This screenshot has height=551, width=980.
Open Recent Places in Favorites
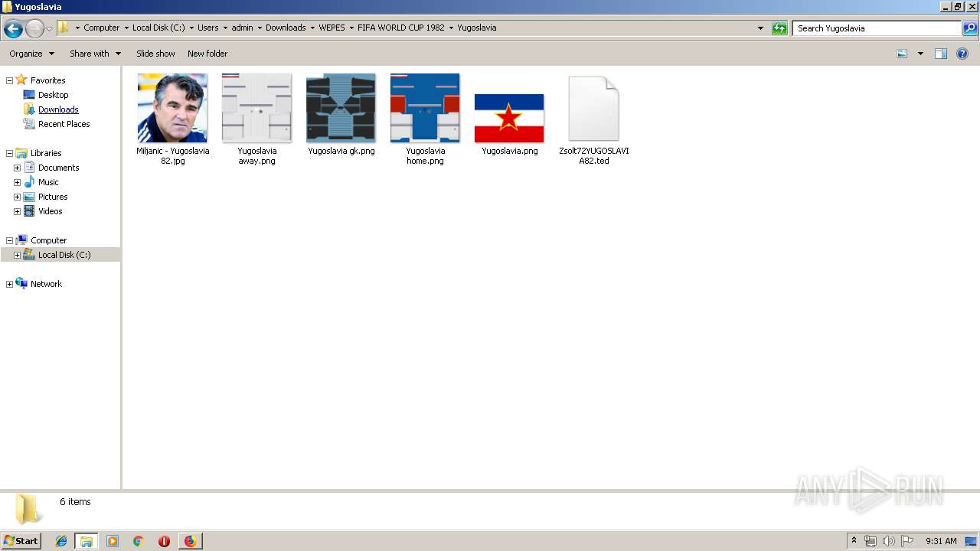click(64, 124)
